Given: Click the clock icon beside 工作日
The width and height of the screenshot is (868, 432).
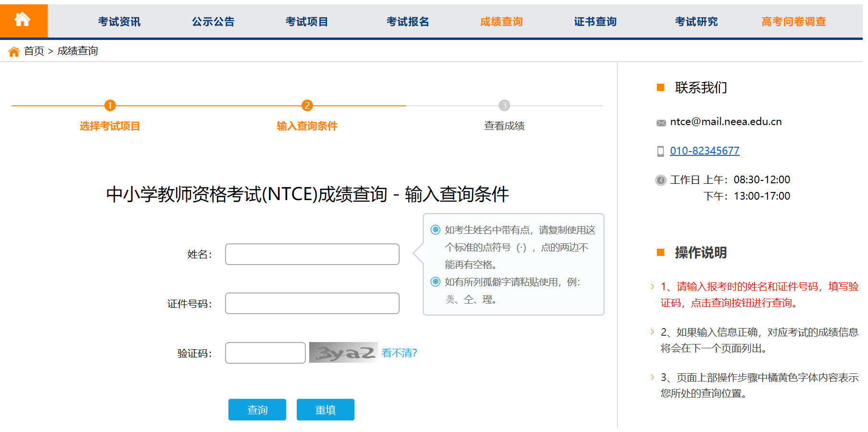Looking at the screenshot, I should (661, 180).
